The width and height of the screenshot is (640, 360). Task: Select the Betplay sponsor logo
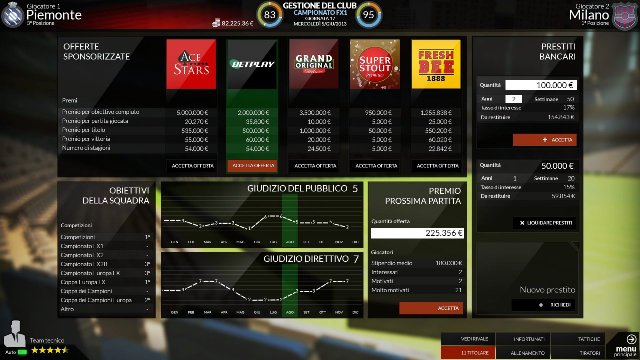(252, 64)
